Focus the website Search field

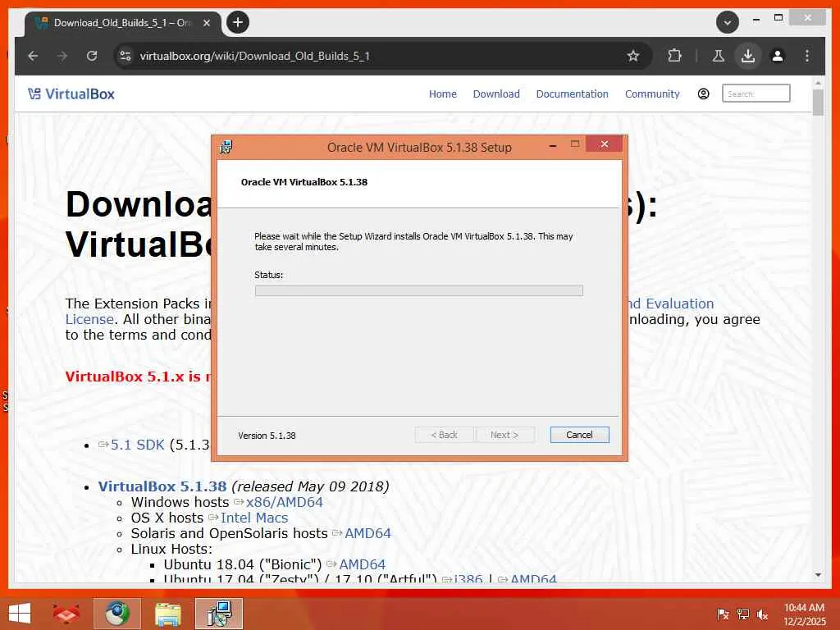[x=756, y=94]
